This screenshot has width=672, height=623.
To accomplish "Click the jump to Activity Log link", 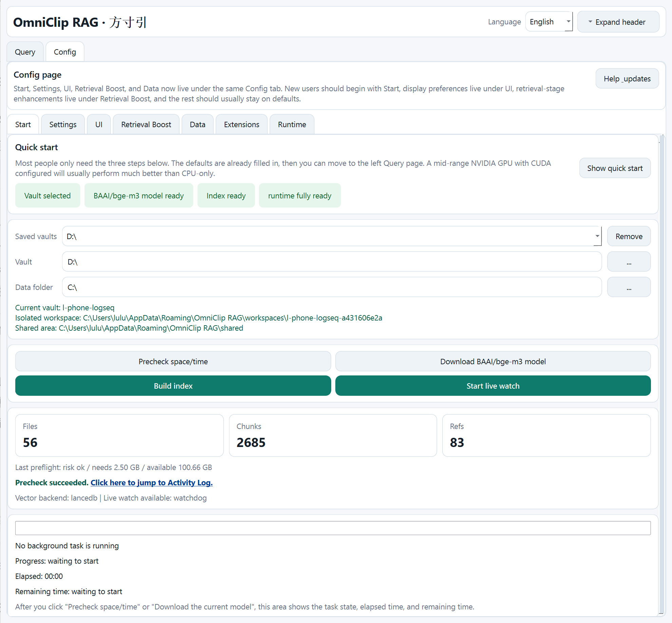I will (151, 482).
